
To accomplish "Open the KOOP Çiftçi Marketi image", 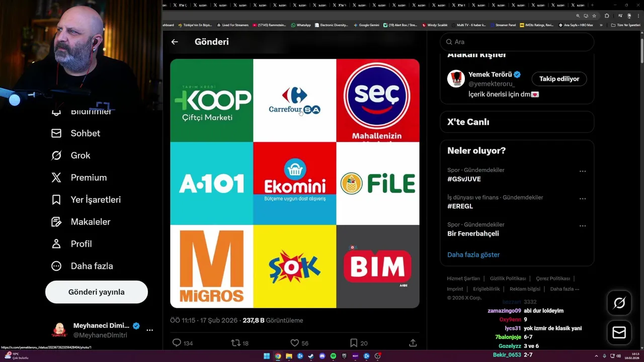I will point(211,100).
